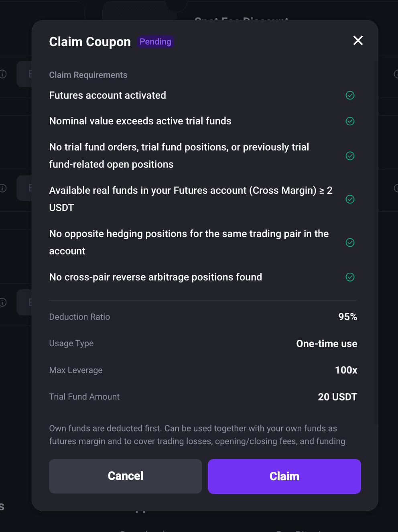
Task: Click the 100x Max Leverage value
Action: click(346, 370)
